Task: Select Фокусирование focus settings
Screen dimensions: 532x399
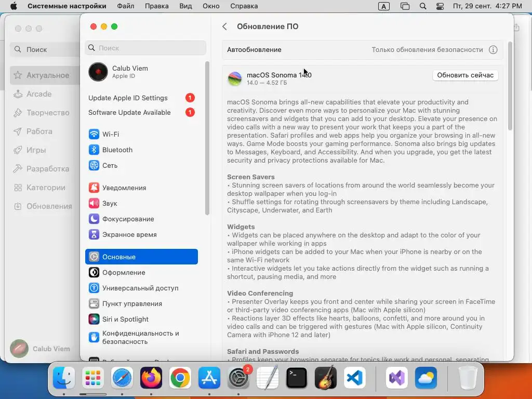Action: coord(141,219)
